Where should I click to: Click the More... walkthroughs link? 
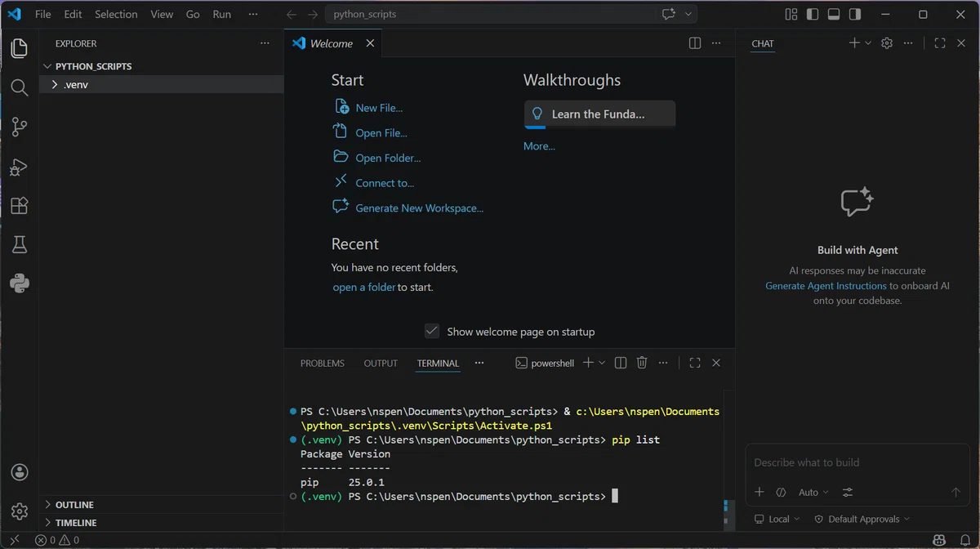coord(539,146)
